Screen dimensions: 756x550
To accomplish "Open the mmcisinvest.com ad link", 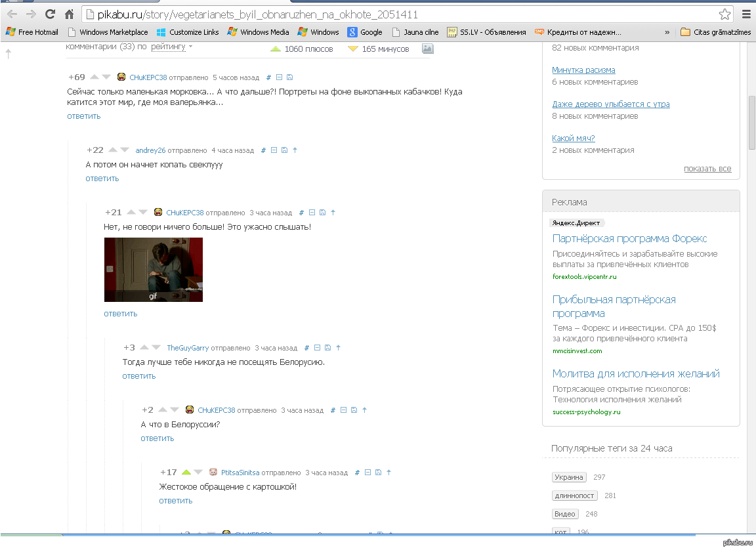I will point(577,351).
